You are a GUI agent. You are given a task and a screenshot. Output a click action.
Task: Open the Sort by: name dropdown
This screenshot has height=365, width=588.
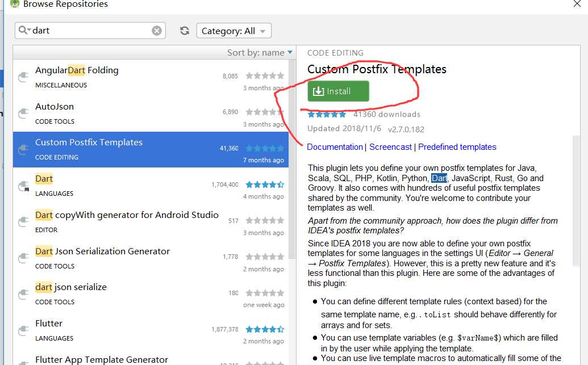(260, 53)
